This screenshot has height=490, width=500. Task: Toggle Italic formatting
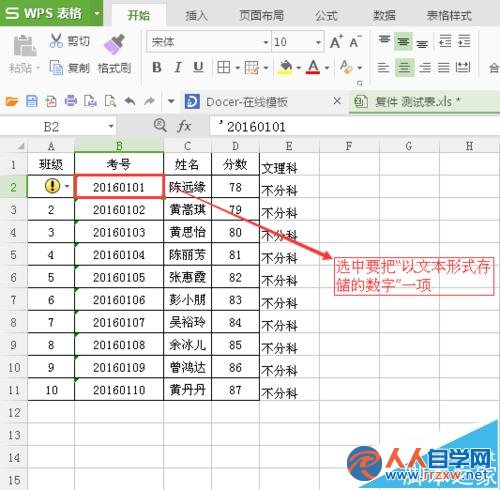tap(178, 68)
